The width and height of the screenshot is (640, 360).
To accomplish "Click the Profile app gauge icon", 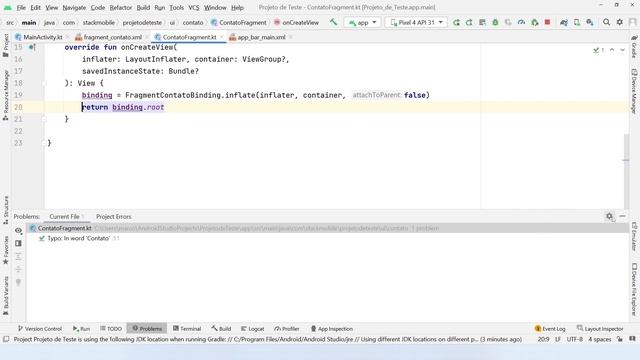I will pos(521,22).
